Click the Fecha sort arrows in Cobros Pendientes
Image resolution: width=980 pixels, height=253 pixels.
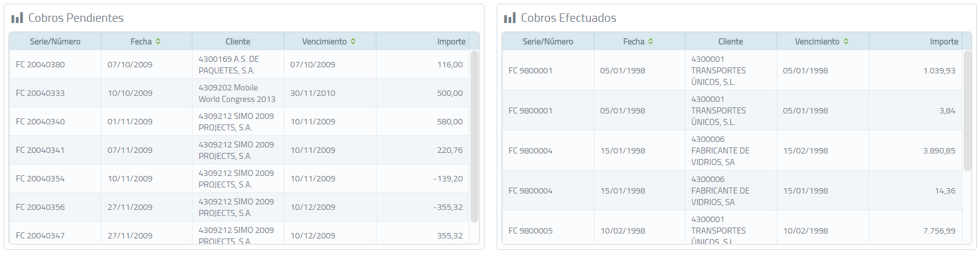click(158, 41)
